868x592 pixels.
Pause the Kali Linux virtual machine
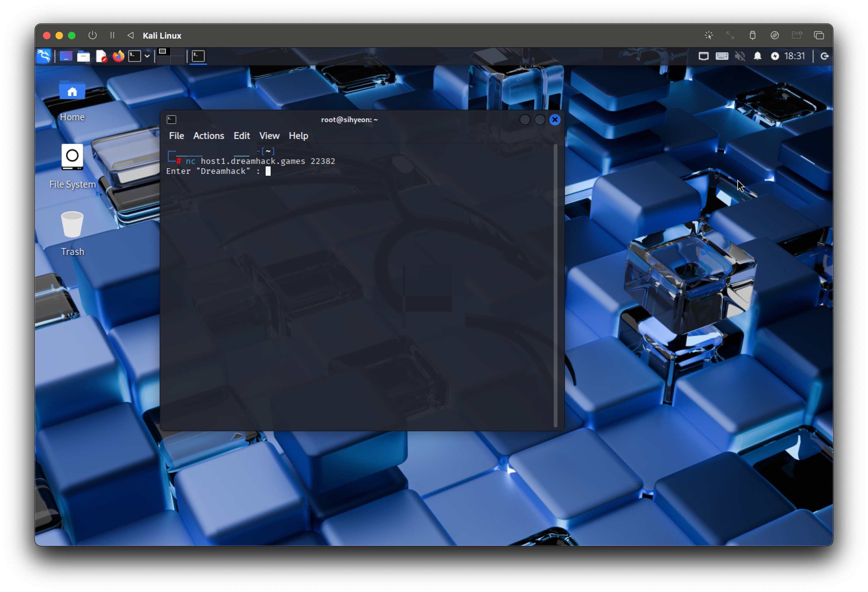pyautogui.click(x=112, y=36)
